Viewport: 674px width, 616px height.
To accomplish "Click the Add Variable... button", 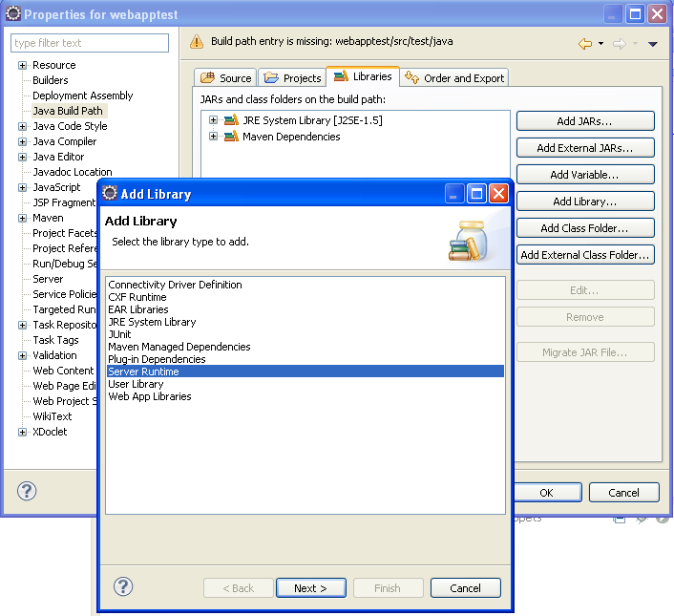I will pos(585,175).
